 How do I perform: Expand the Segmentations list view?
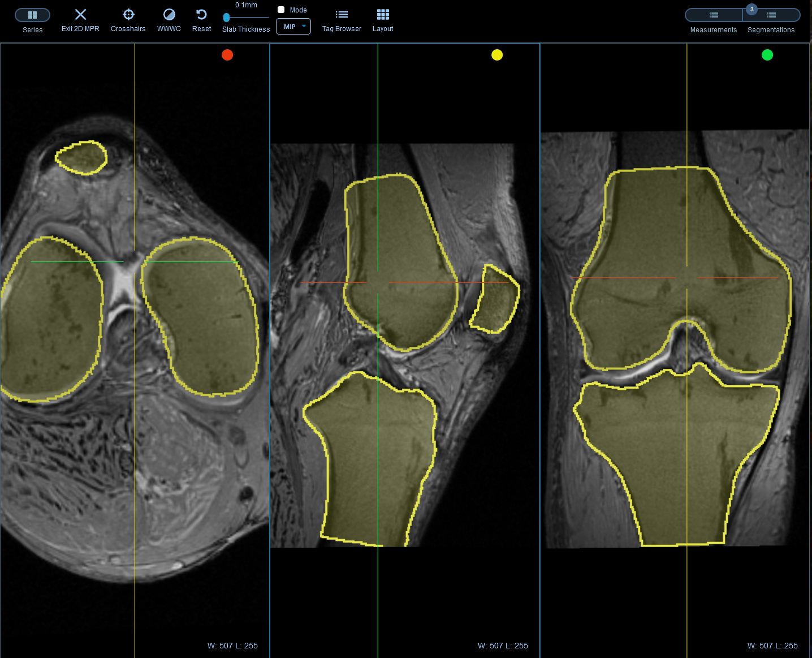(771, 15)
